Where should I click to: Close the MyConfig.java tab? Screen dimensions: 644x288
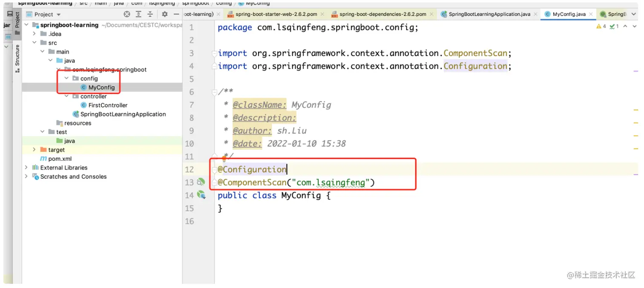591,14
